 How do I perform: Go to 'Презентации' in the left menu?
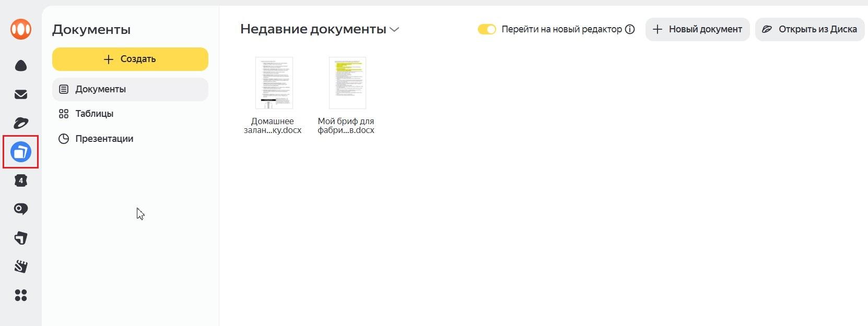tap(104, 139)
